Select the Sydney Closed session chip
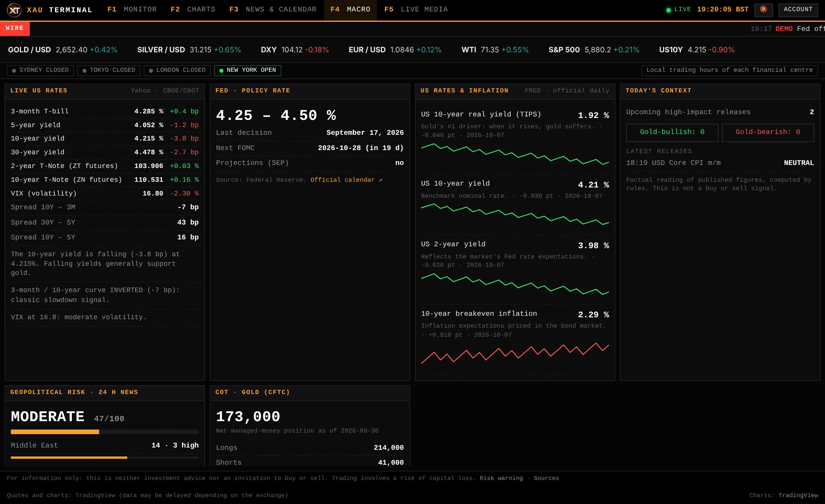 pos(40,70)
